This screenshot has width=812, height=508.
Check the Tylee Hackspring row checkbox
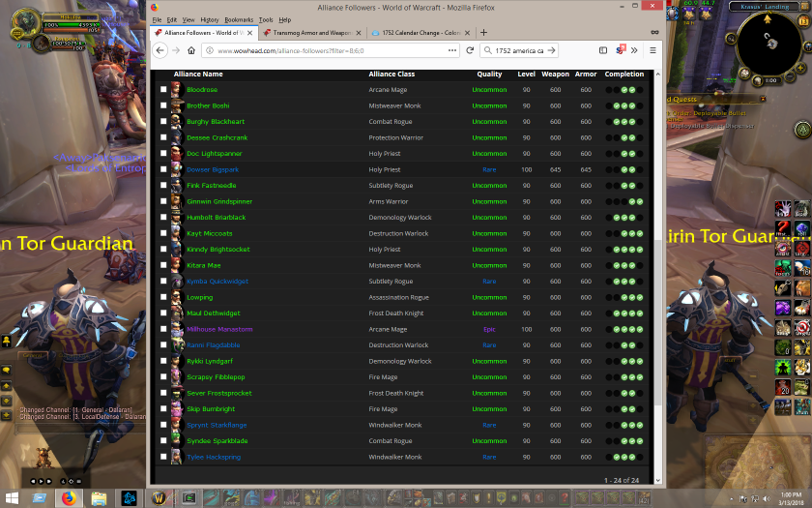163,457
